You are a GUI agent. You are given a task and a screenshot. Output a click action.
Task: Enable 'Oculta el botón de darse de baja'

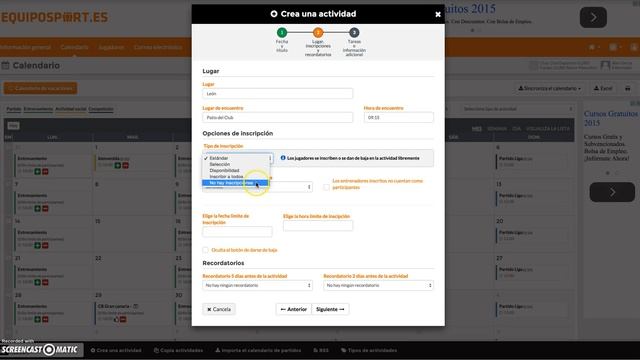point(205,250)
